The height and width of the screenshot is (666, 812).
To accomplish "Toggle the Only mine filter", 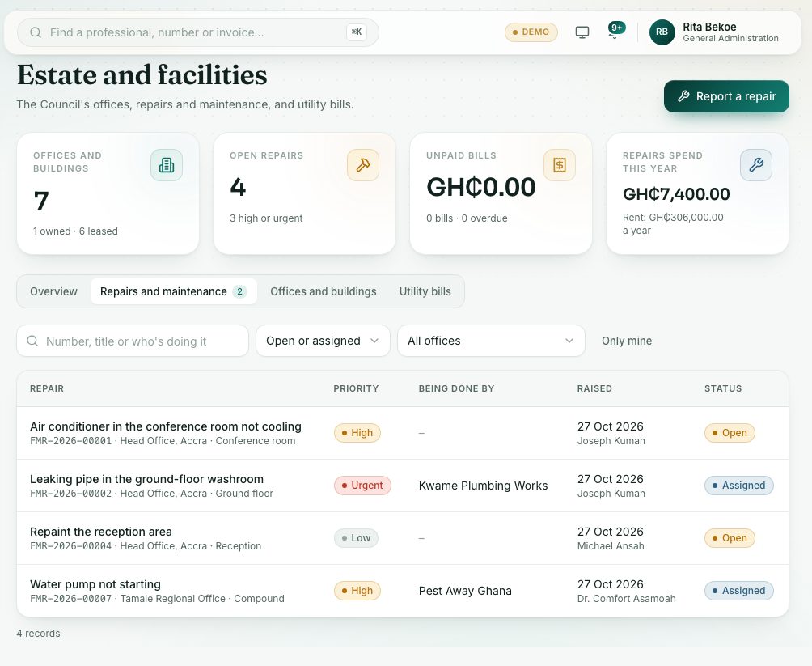I will pyautogui.click(x=627, y=341).
